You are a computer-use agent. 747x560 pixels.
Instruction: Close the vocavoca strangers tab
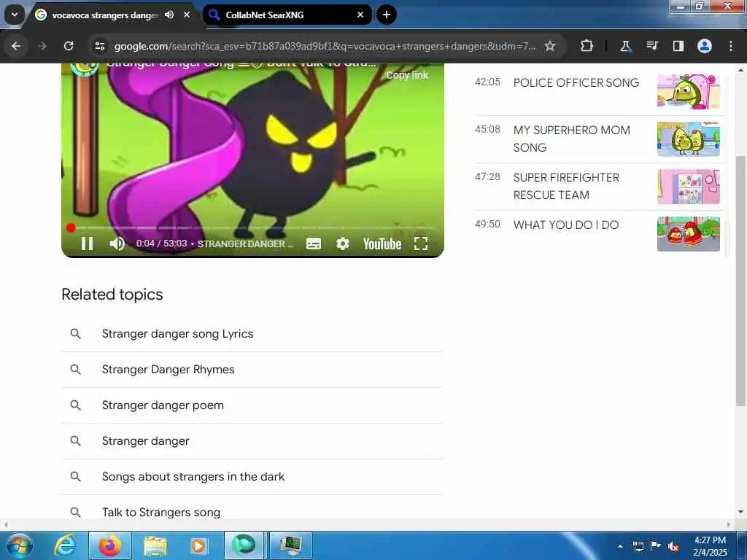(x=187, y=15)
